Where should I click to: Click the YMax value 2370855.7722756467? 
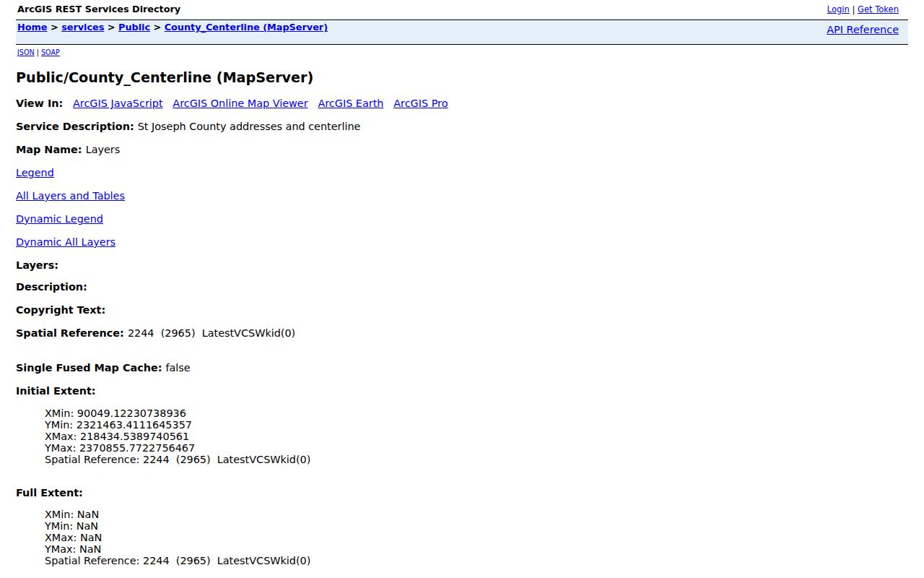tap(137, 448)
